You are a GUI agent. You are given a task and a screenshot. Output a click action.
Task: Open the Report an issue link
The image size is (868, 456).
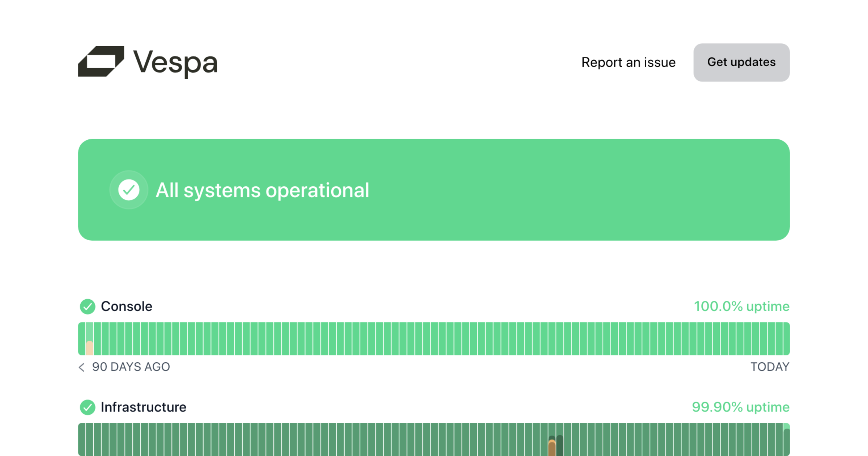pyautogui.click(x=628, y=63)
